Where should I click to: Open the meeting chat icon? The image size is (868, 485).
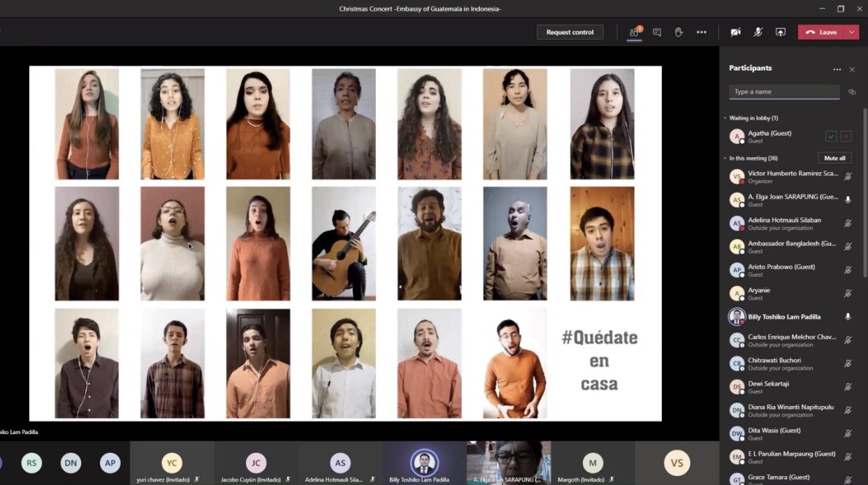point(657,32)
